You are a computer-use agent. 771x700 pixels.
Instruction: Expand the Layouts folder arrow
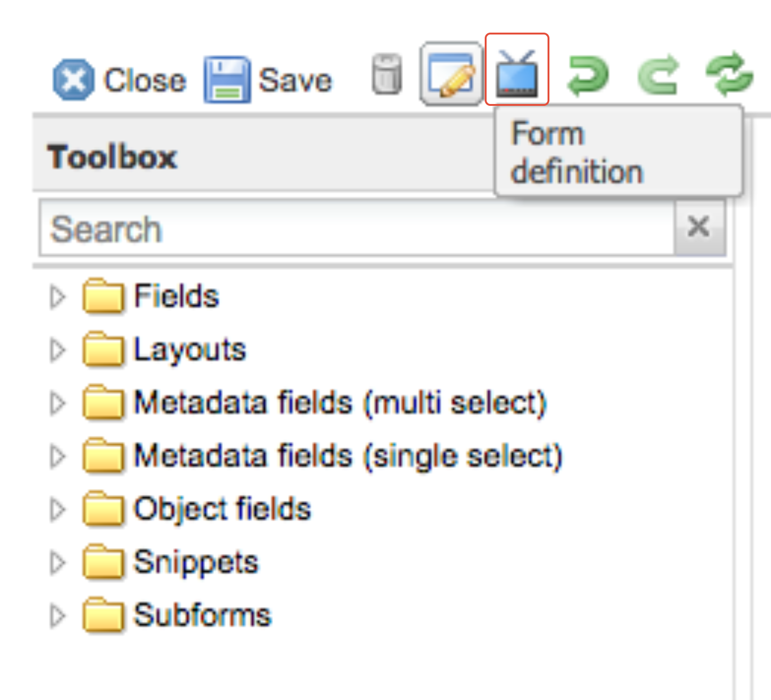(58, 350)
